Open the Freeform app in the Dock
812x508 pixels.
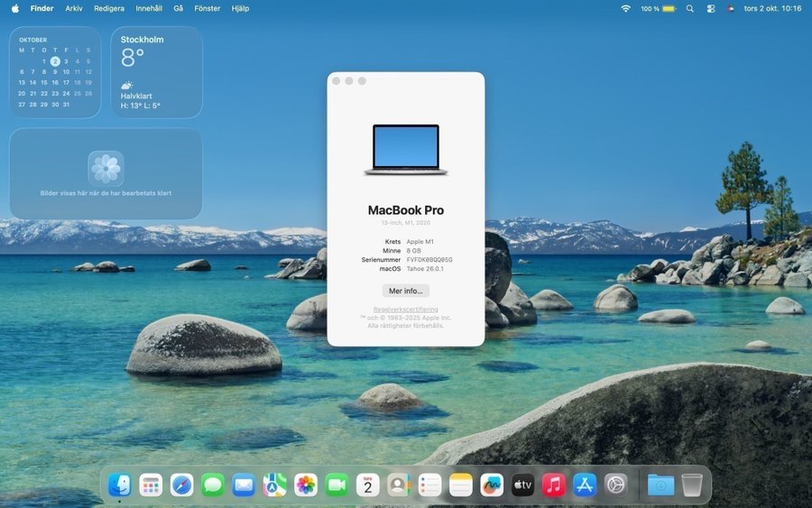492,485
